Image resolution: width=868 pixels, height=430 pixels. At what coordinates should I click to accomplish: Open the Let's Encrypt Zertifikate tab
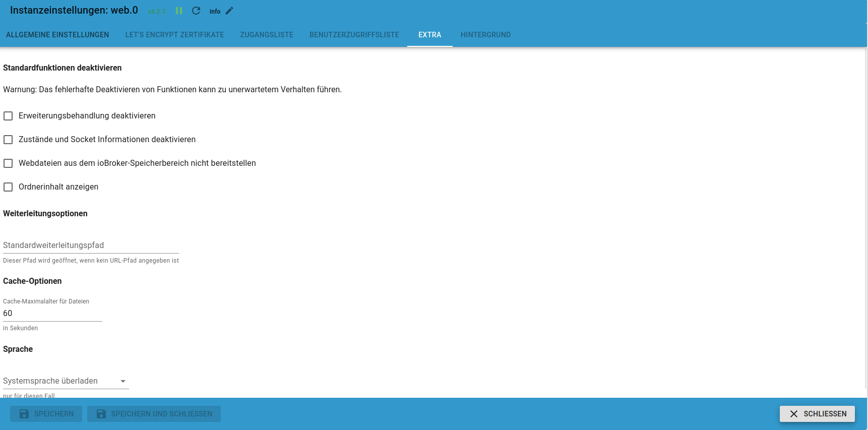click(x=174, y=35)
